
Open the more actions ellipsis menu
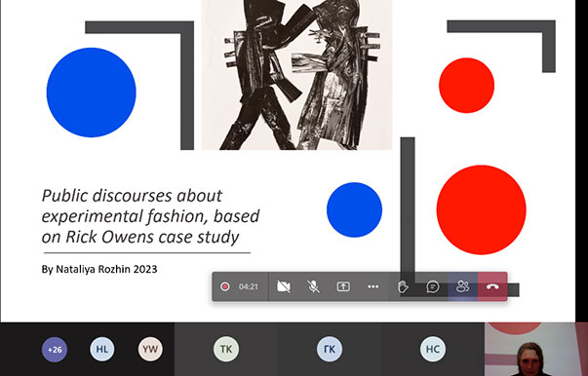pos(373,286)
